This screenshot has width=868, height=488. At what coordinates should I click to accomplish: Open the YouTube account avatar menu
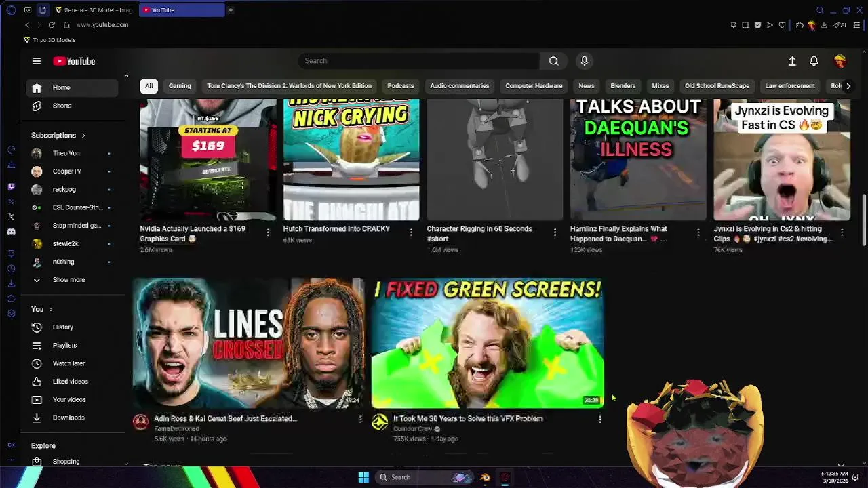pos(840,61)
